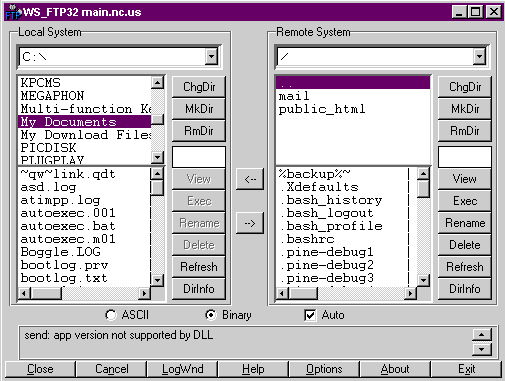Click remote Exec button
This screenshot has width=505, height=381.
pyautogui.click(x=465, y=201)
